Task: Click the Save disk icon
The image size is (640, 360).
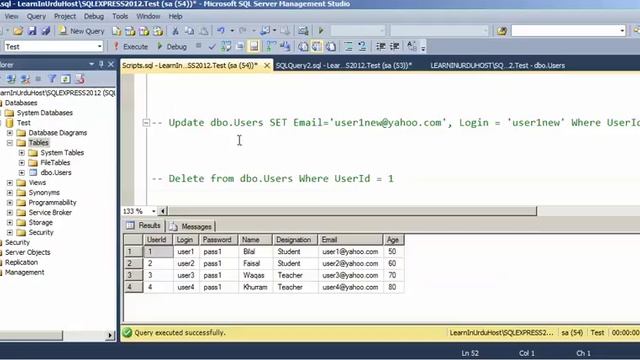Action: coord(32,31)
